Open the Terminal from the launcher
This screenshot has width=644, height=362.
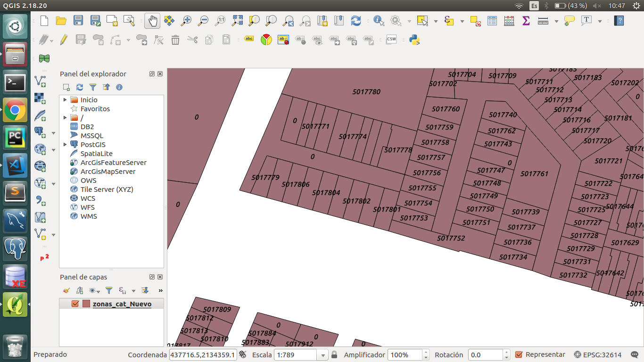tap(15, 83)
